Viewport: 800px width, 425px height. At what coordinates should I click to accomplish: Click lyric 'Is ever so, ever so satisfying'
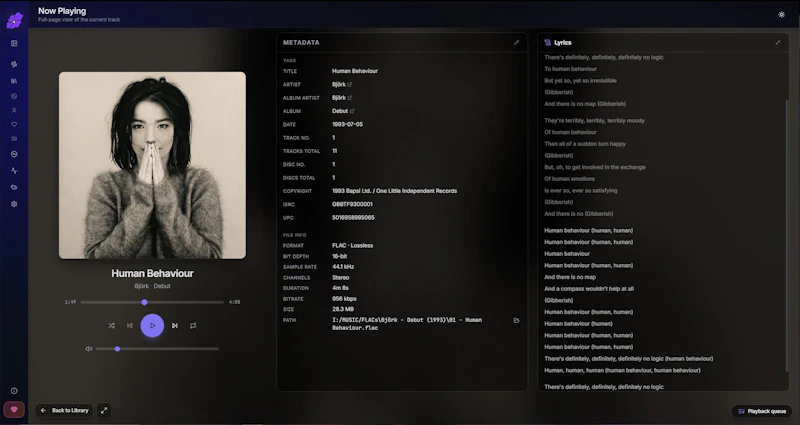(581, 191)
